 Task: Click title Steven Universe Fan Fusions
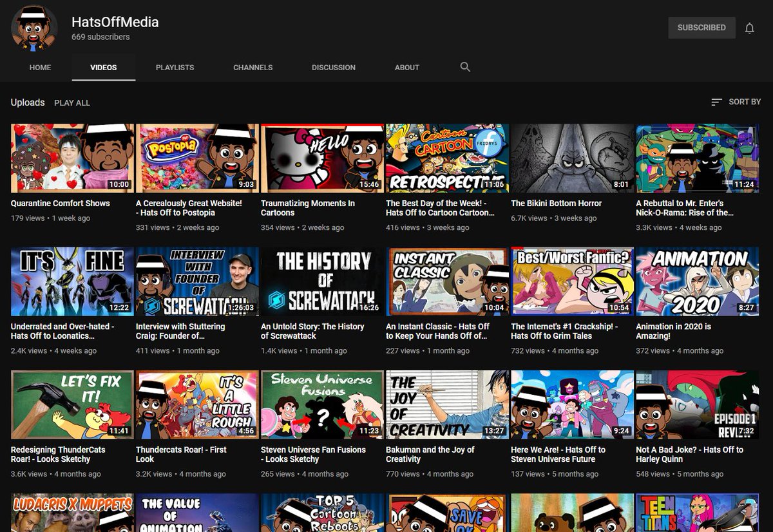(314, 454)
